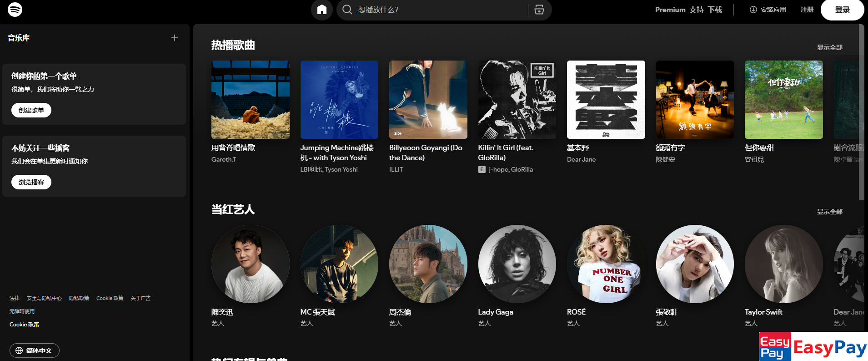Open the Browse icon in search bar
This screenshot has width=868, height=361.
539,10
